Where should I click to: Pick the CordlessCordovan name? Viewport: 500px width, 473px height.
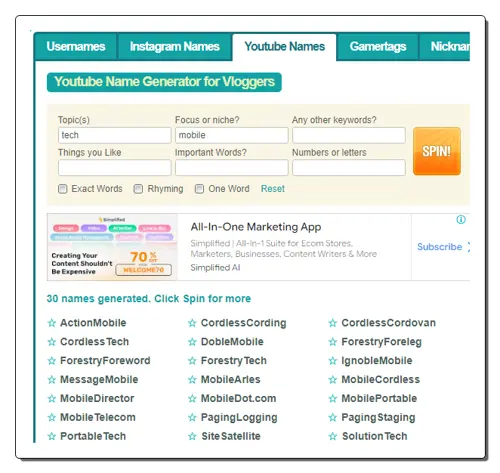click(x=388, y=323)
